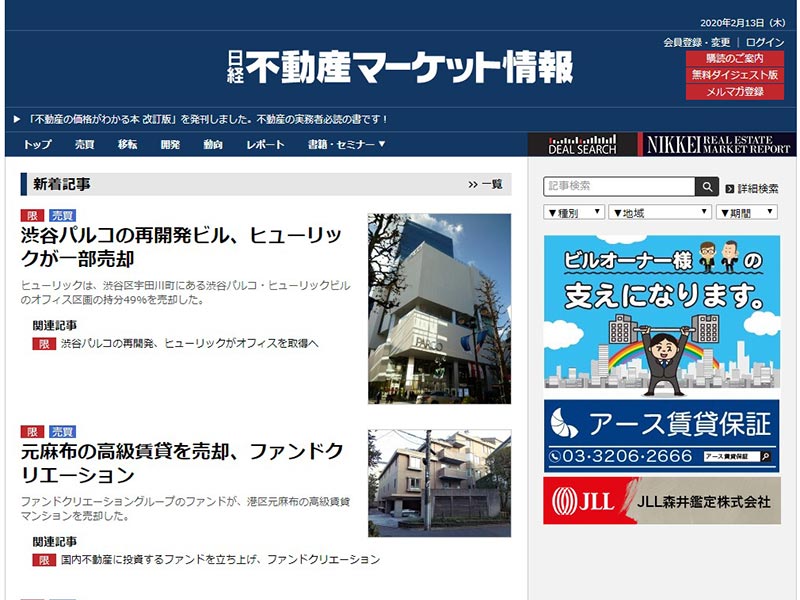Open the NIKKEI Real Estate Market Report banner
The image size is (800, 600).
pyautogui.click(x=717, y=144)
